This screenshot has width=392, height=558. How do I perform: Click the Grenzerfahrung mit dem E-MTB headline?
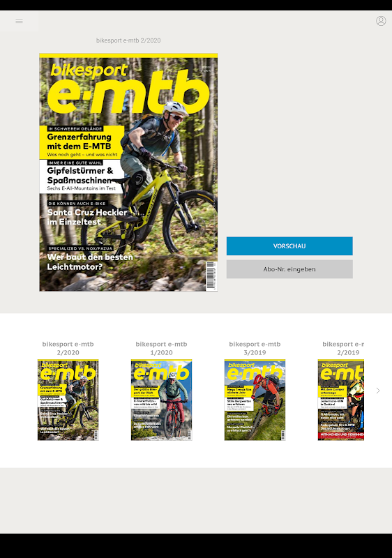point(80,142)
